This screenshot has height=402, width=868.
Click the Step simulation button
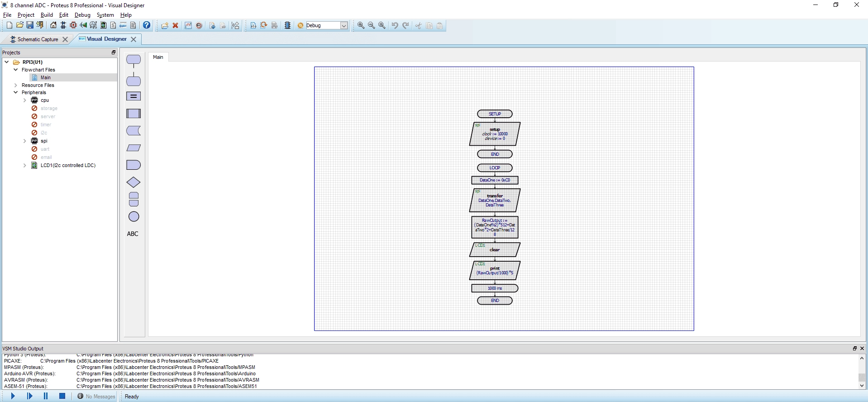point(30,396)
